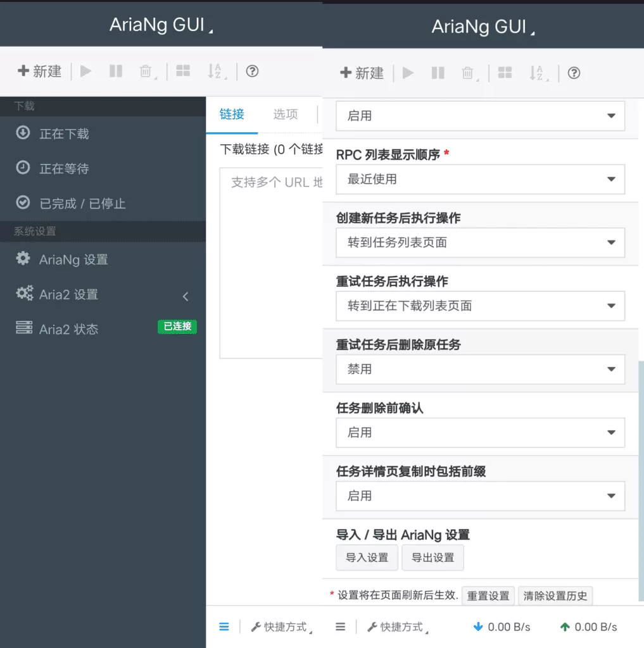Open Aria2 设置 in the sidebar

pos(103,295)
